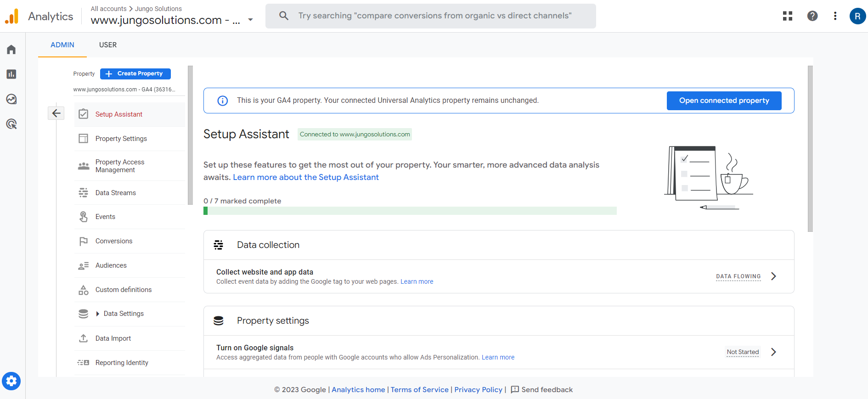Click the Create Property button
The height and width of the screenshot is (399, 868).
135,73
